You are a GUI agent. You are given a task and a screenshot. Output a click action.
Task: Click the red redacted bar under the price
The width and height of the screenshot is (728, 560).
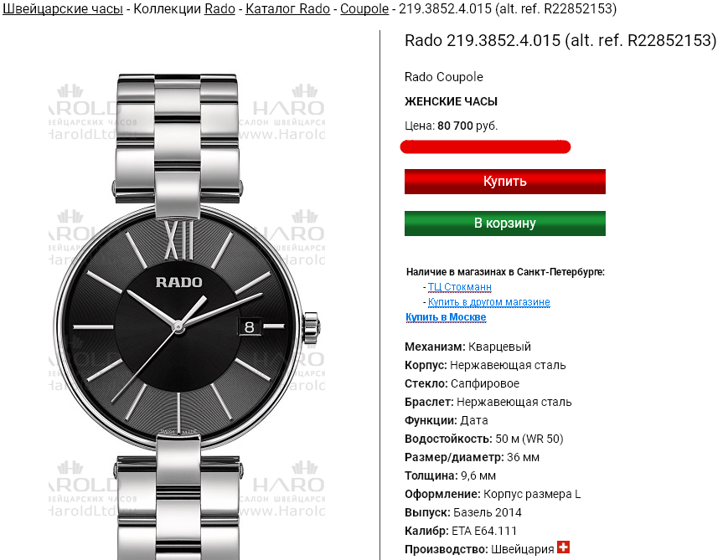485,147
